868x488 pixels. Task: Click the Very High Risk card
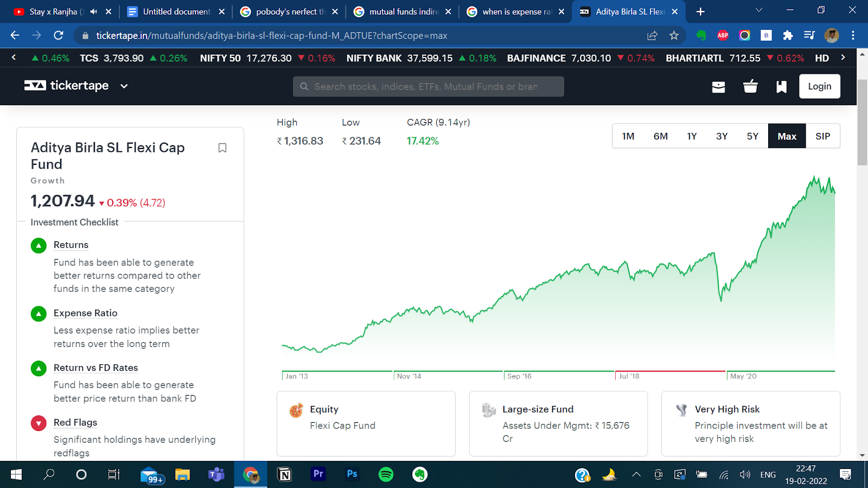(751, 423)
